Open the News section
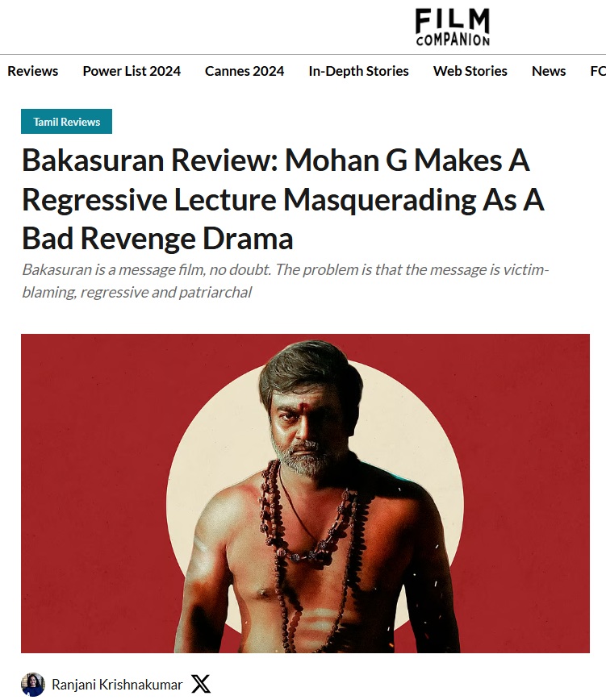 pyautogui.click(x=549, y=71)
